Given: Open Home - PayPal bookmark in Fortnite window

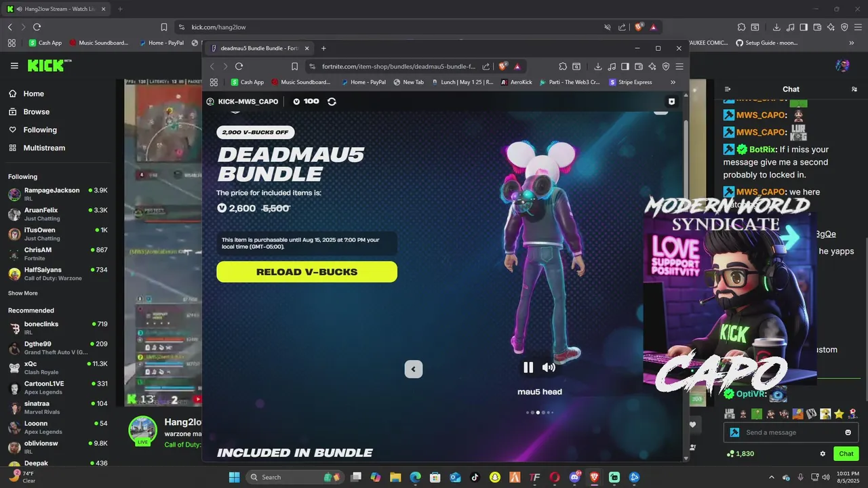Looking at the screenshot, I should point(363,82).
